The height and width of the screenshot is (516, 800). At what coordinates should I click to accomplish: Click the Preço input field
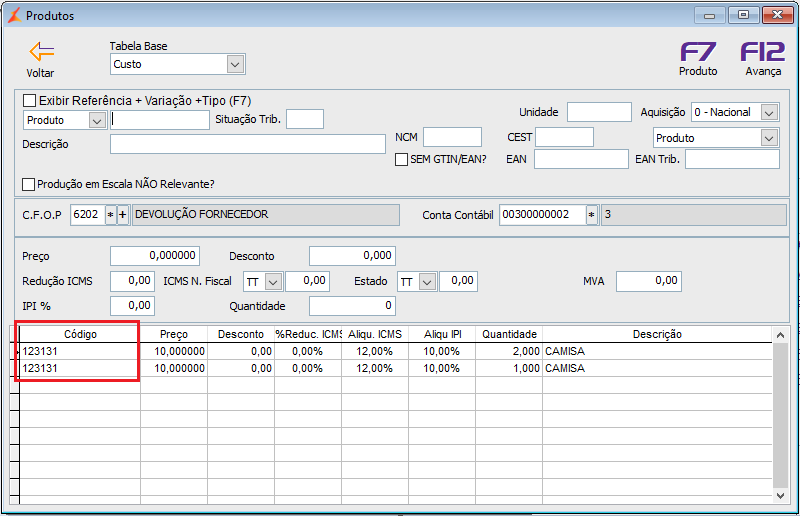(x=155, y=256)
